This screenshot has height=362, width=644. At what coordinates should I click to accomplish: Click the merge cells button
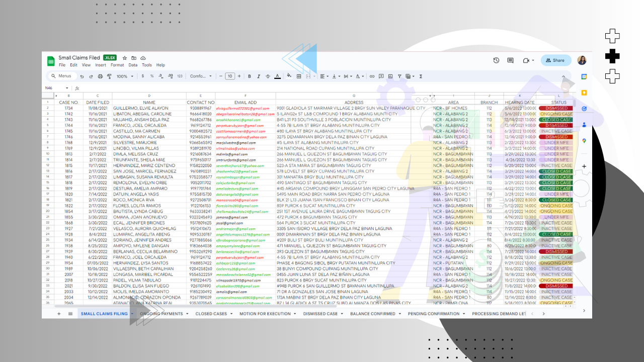[x=309, y=76]
